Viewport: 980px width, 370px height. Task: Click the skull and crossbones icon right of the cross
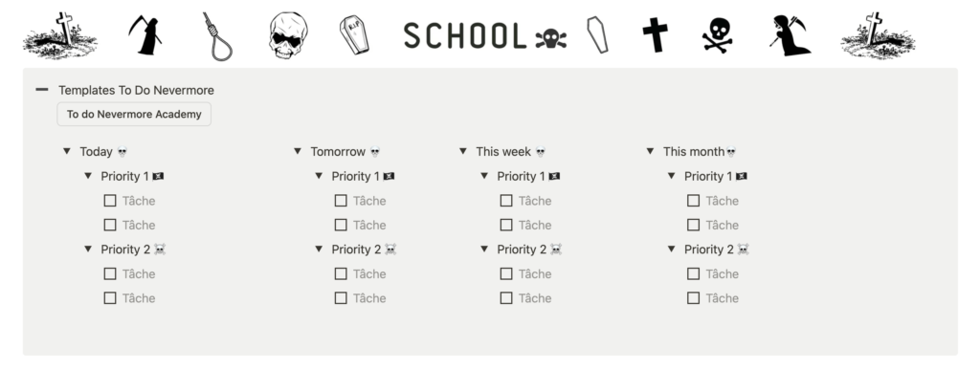717,35
